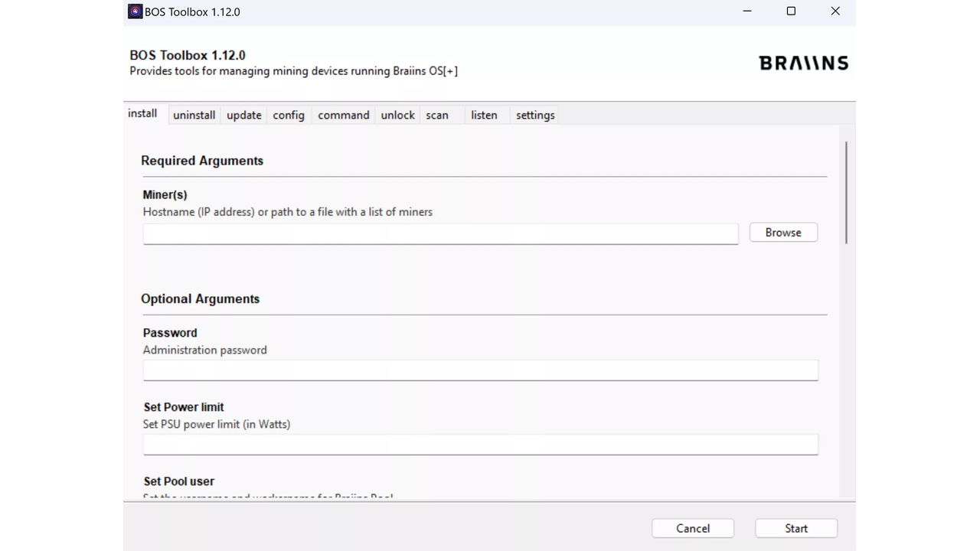Image resolution: width=980 pixels, height=551 pixels.
Task: Minimize the BOS Toolbox window
Action: [747, 11]
